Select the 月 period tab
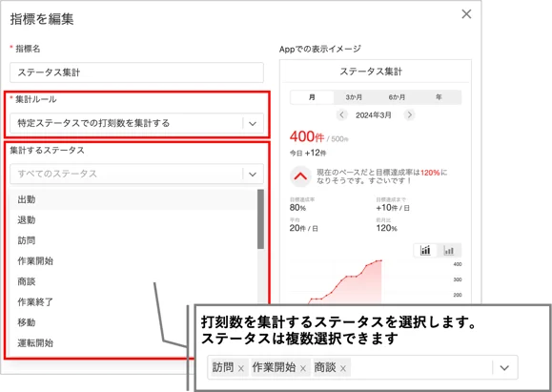The width and height of the screenshot is (552, 392). (x=312, y=97)
